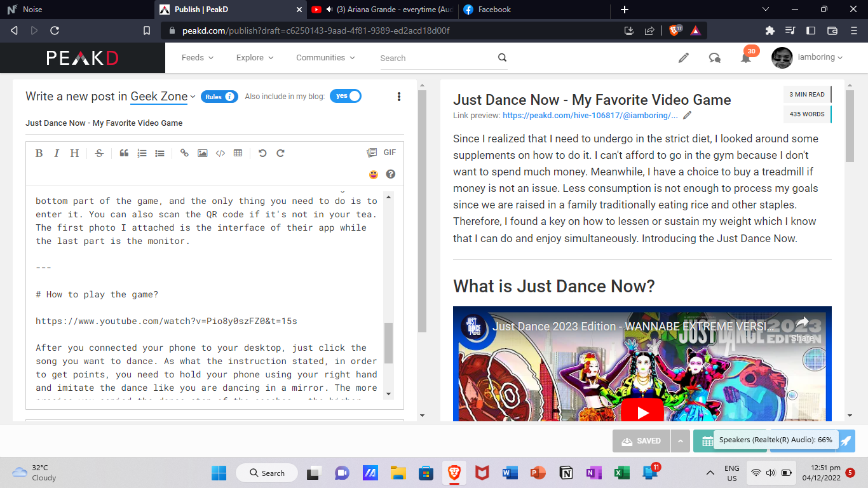Select the Publish | PeakD tab
868x488 pixels.
(229, 10)
